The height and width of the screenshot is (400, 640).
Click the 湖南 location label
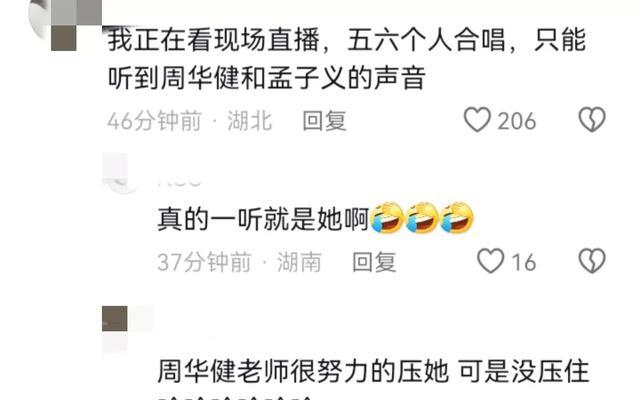click(299, 262)
